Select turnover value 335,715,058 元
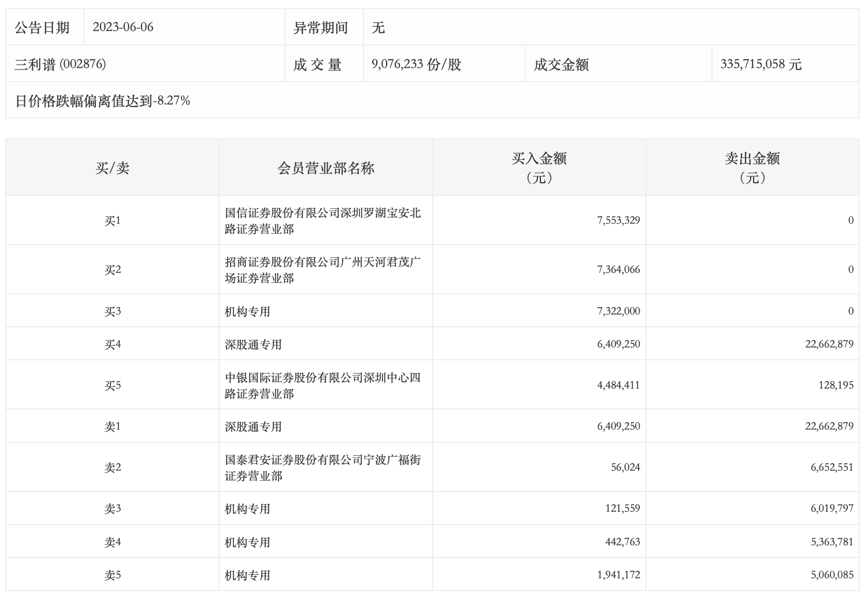 tap(761, 64)
